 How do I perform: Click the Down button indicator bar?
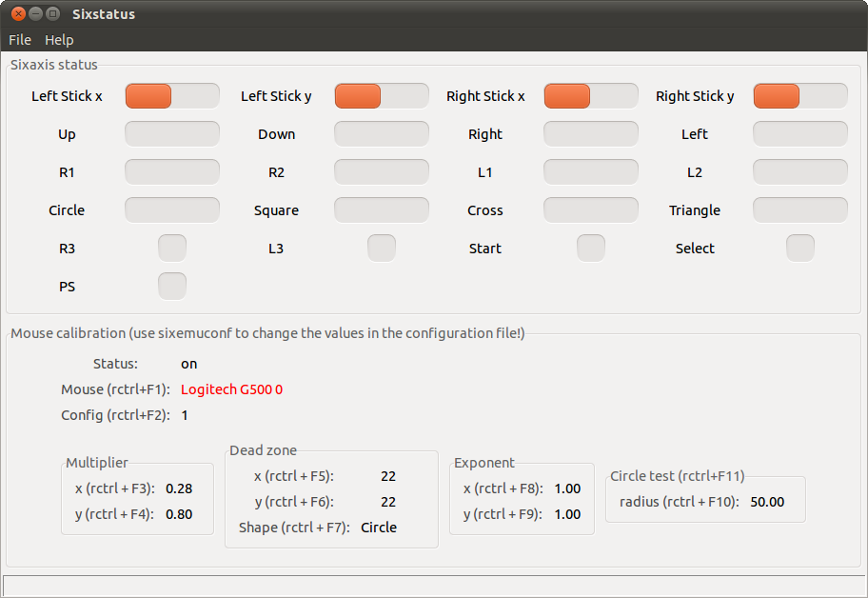click(382, 134)
